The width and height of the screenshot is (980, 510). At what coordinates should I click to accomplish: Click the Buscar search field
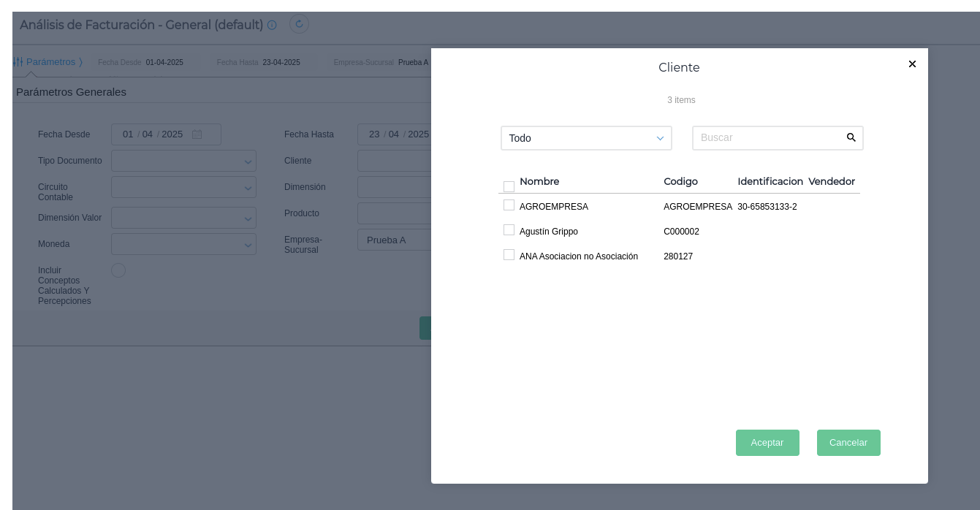(767, 137)
